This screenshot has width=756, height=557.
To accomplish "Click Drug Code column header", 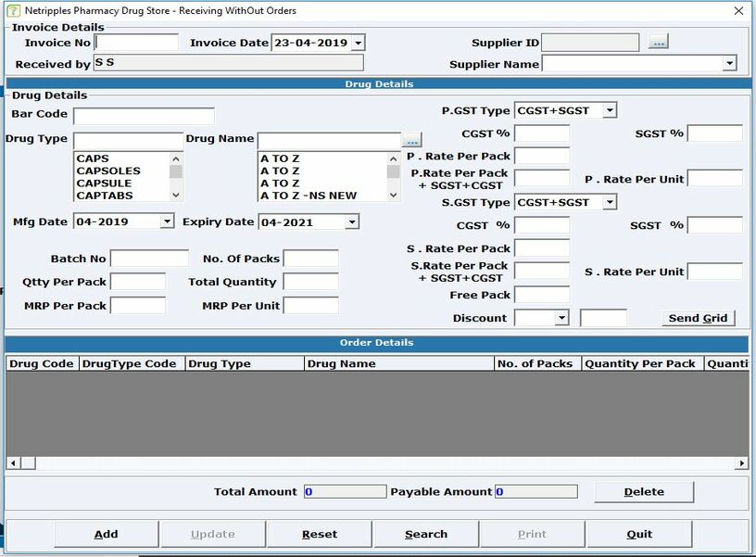I will (x=42, y=363).
